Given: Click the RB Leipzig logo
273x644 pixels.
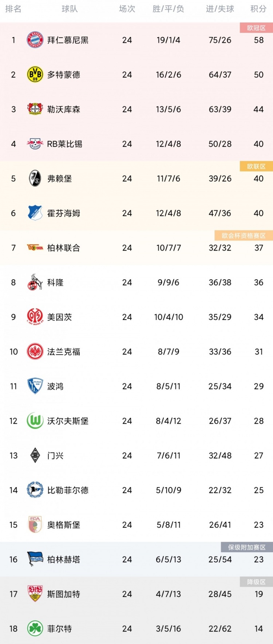Looking at the screenshot, I should 35,144.
